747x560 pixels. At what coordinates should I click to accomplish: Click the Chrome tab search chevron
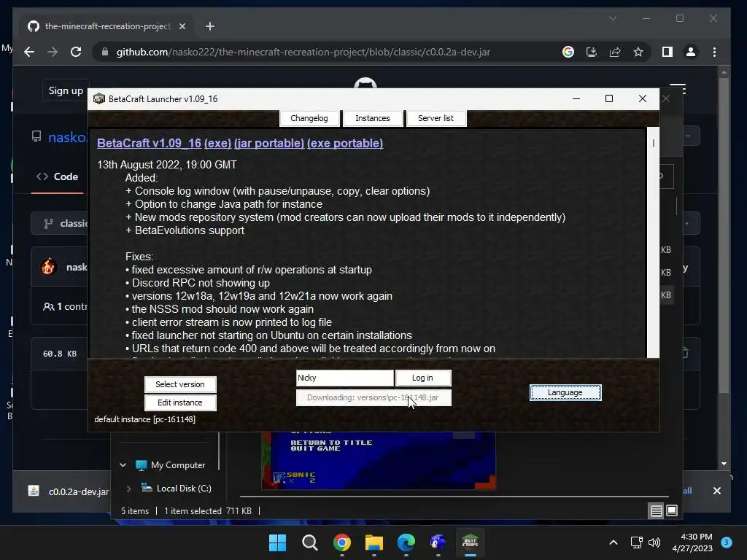pos(613,18)
